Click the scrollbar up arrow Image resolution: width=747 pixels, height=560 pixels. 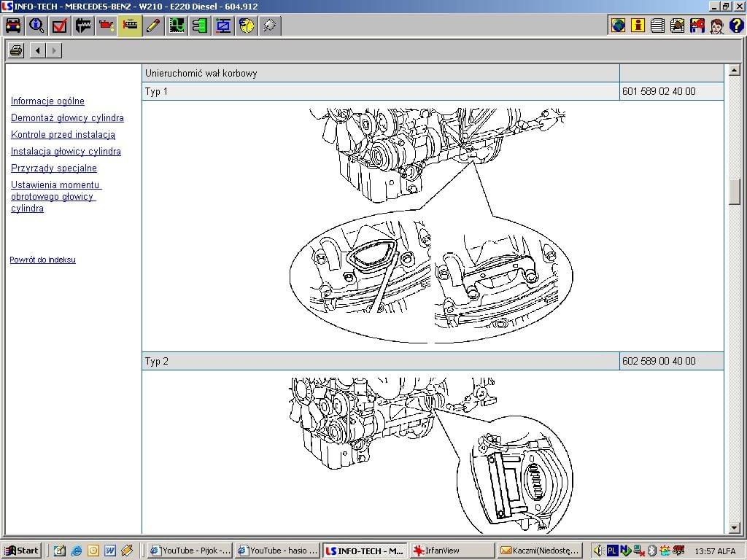(x=734, y=71)
